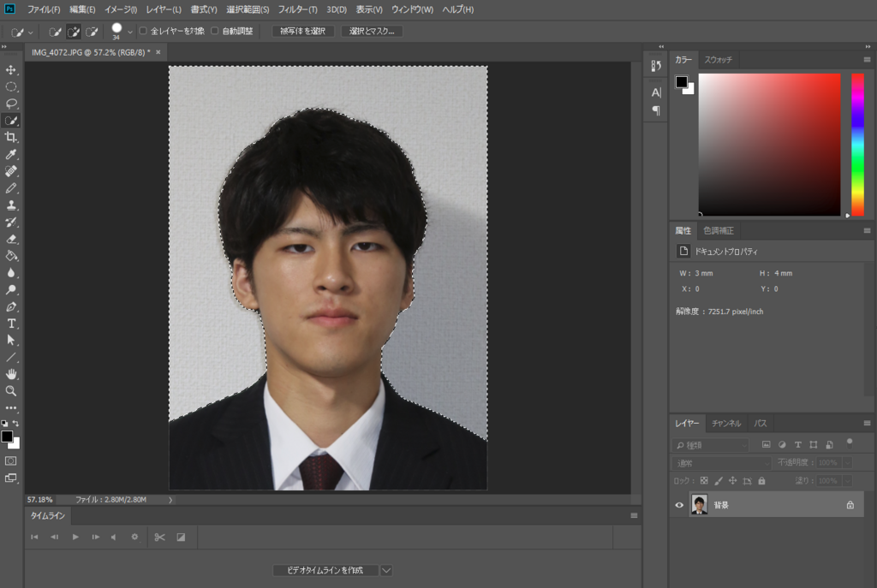Select the Lasso tool
Viewport: 877px width, 588px height.
pyautogui.click(x=10, y=104)
